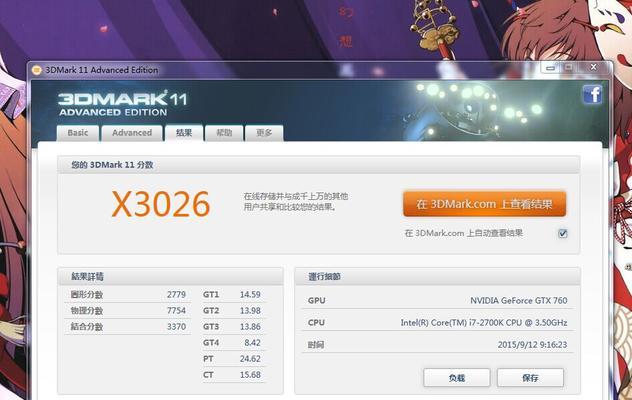Click the 图形分数 value 2779
This screenshot has width=632, height=400.
[176, 295]
